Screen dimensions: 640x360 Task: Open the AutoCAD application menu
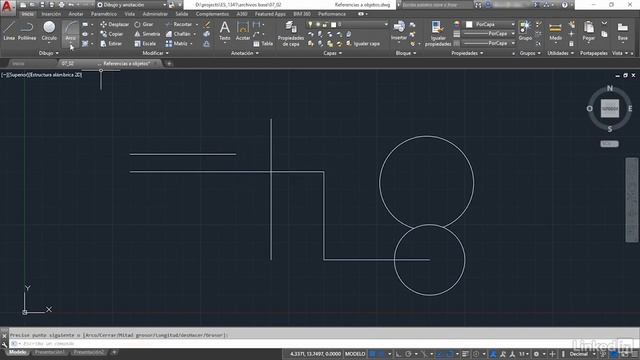(7, 7)
